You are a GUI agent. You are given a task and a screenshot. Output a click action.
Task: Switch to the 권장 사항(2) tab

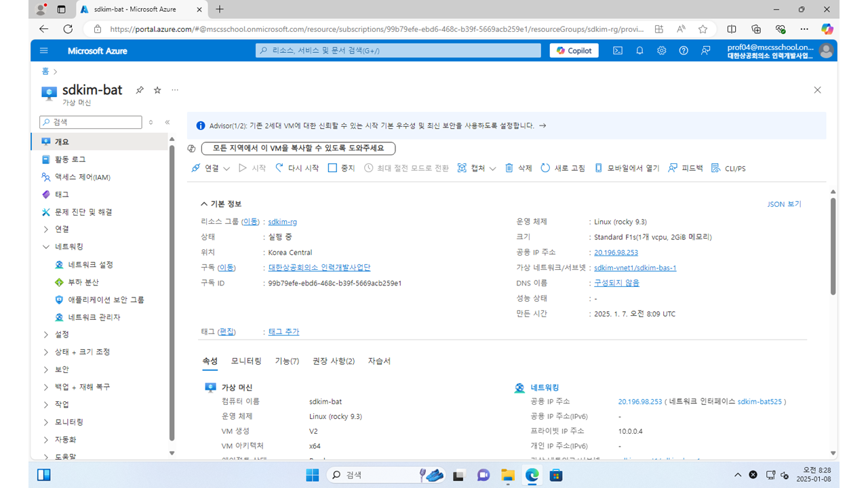(x=334, y=361)
